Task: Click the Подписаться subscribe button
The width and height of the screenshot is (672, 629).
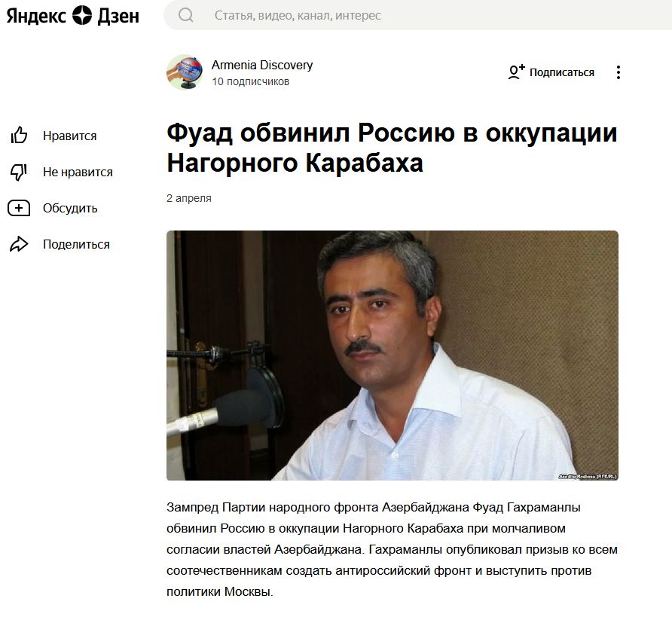Action: [551, 72]
